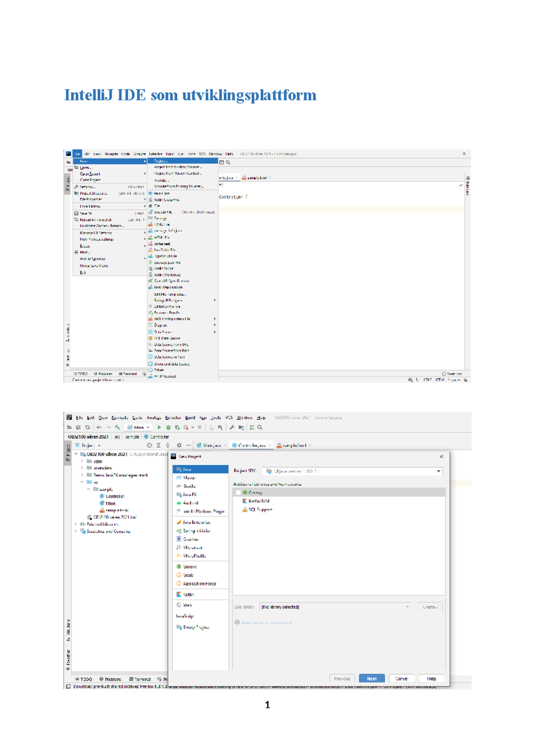Click the green Build hammer icon
The height and width of the screenshot is (756, 535).
(x=118, y=427)
